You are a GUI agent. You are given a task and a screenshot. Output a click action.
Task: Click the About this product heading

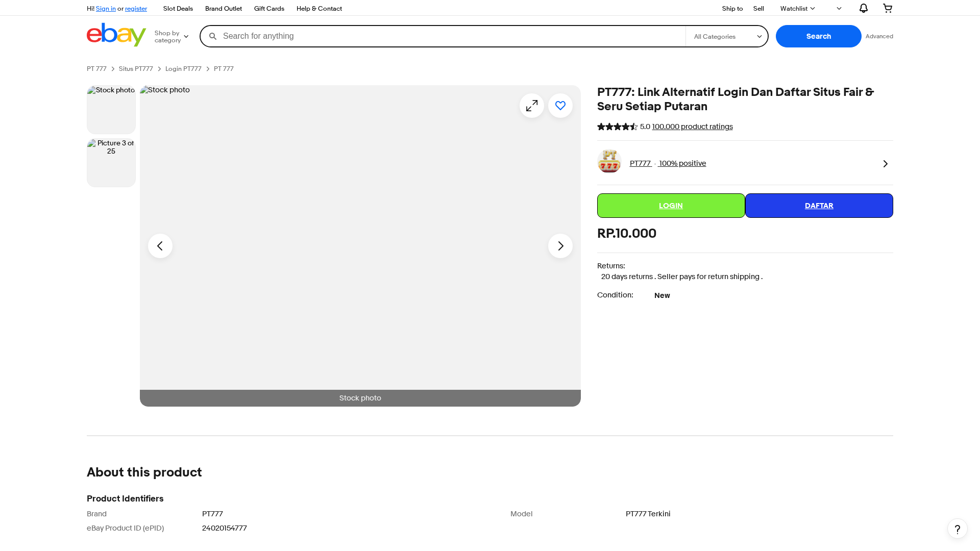144,472
